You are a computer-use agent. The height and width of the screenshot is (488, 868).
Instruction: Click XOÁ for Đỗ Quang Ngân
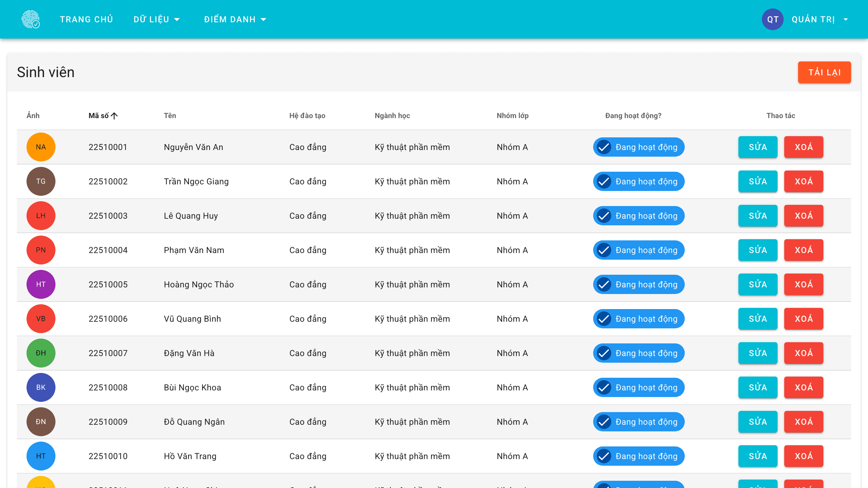click(804, 422)
